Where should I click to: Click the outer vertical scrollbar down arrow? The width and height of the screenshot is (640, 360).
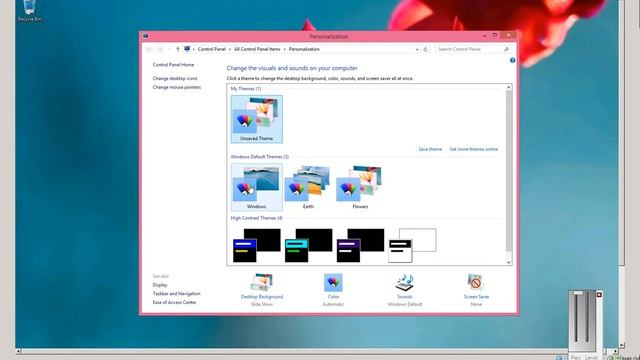pyautogui.click(x=621, y=345)
